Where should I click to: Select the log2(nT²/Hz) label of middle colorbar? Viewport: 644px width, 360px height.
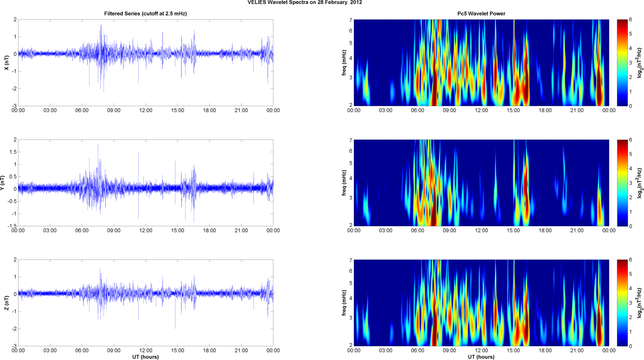pos(640,183)
